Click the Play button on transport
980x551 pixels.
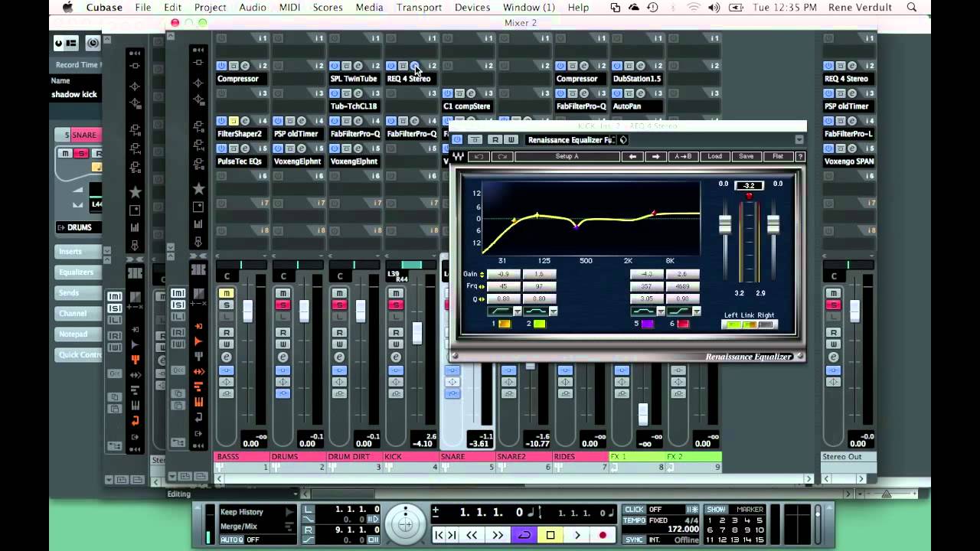click(577, 535)
